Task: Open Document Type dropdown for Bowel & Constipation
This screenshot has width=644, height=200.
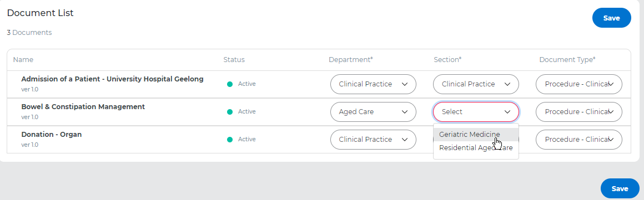Action: (x=578, y=112)
